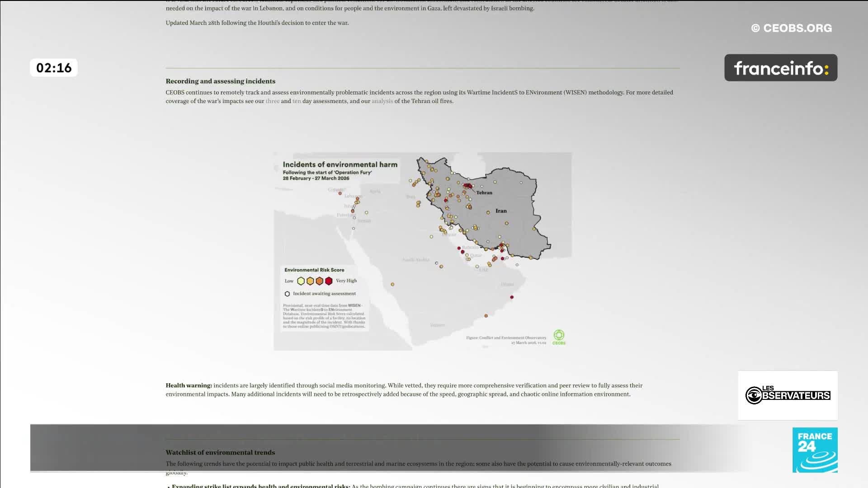The width and height of the screenshot is (868, 488).
Task: Click the 'Health warning:' bold text
Action: (x=189, y=385)
